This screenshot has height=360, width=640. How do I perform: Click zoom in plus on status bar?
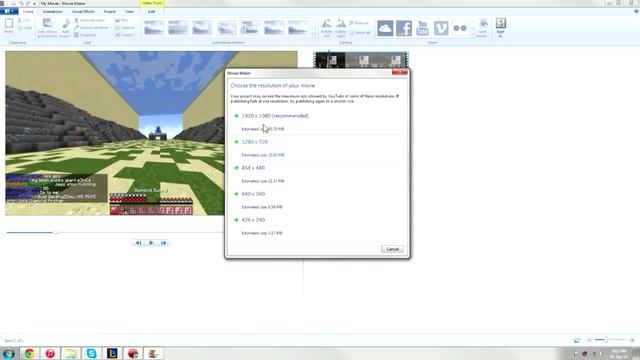tap(632, 340)
